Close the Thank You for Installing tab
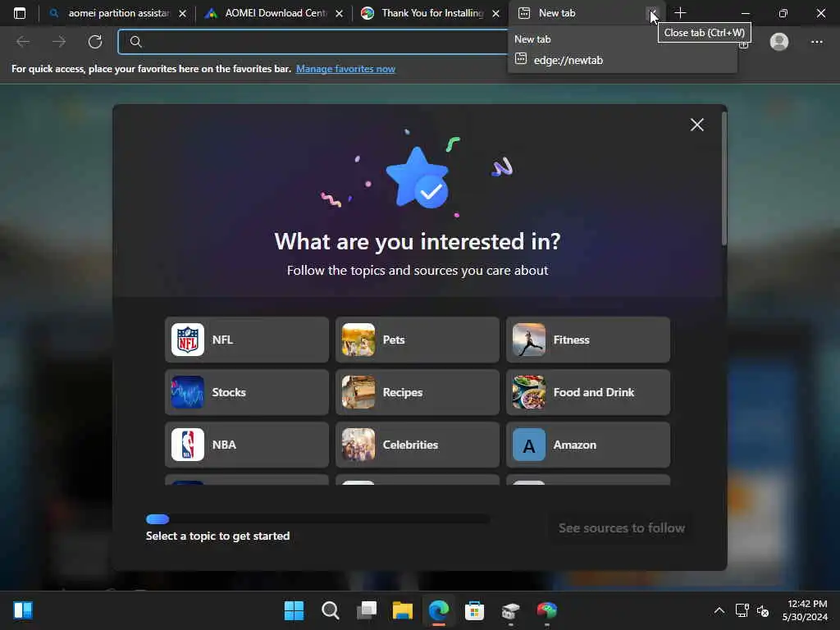 [x=496, y=13]
